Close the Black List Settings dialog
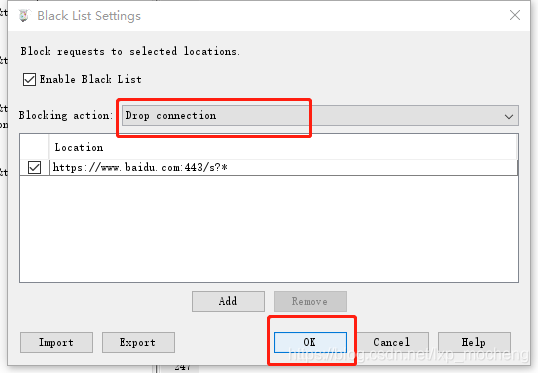538x373 pixels. point(515,15)
